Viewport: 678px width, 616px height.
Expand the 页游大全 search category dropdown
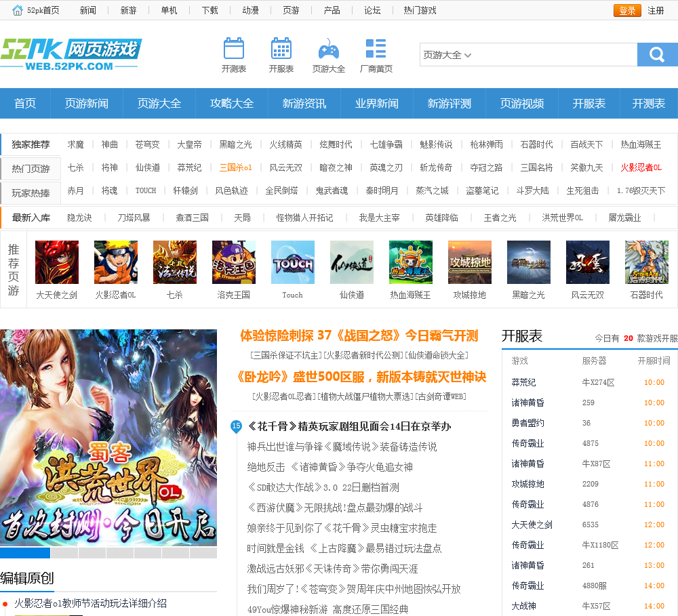tap(447, 55)
